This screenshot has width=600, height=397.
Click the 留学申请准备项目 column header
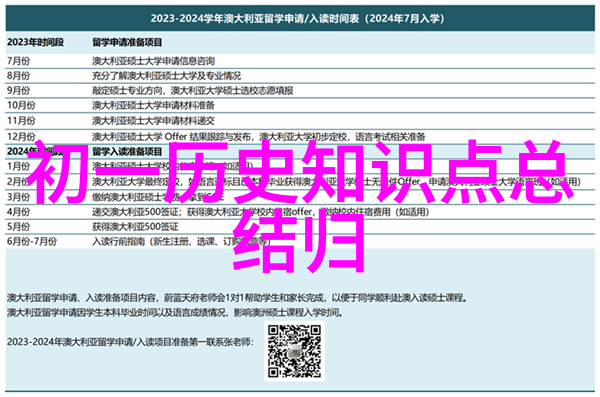(127, 42)
